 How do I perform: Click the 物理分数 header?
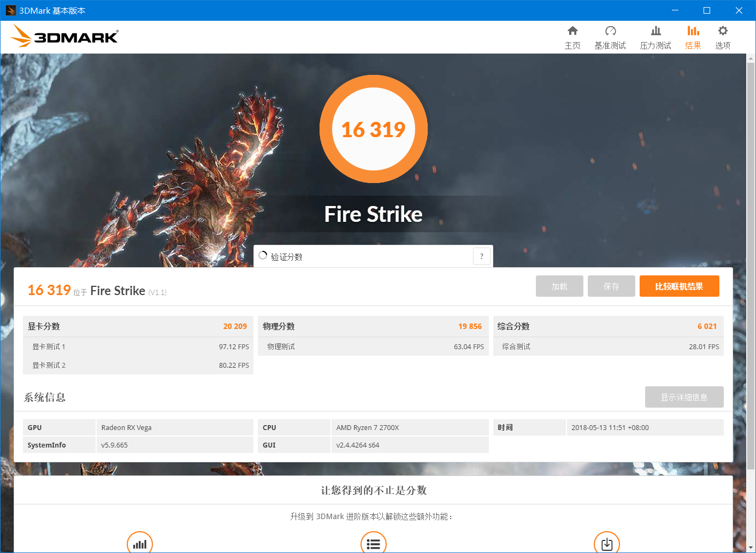point(373,326)
